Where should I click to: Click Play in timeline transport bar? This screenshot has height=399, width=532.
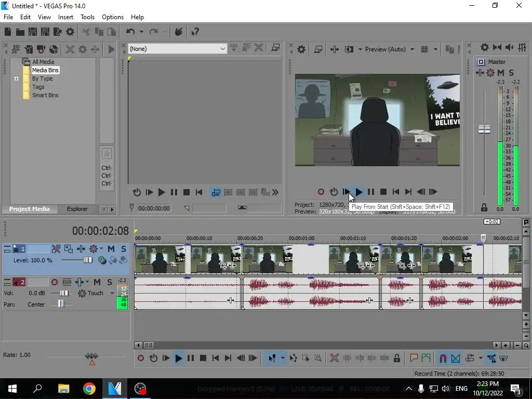point(179,358)
